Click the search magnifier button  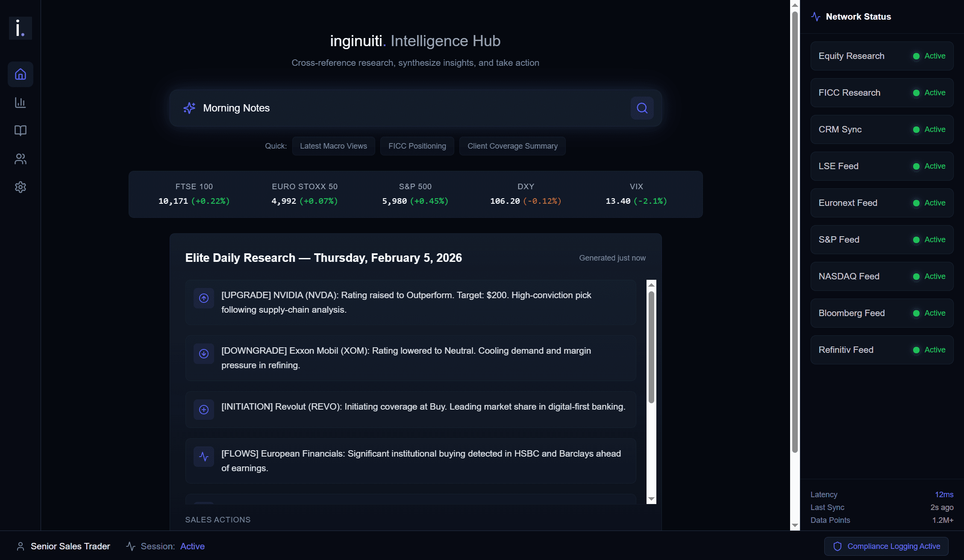click(642, 108)
